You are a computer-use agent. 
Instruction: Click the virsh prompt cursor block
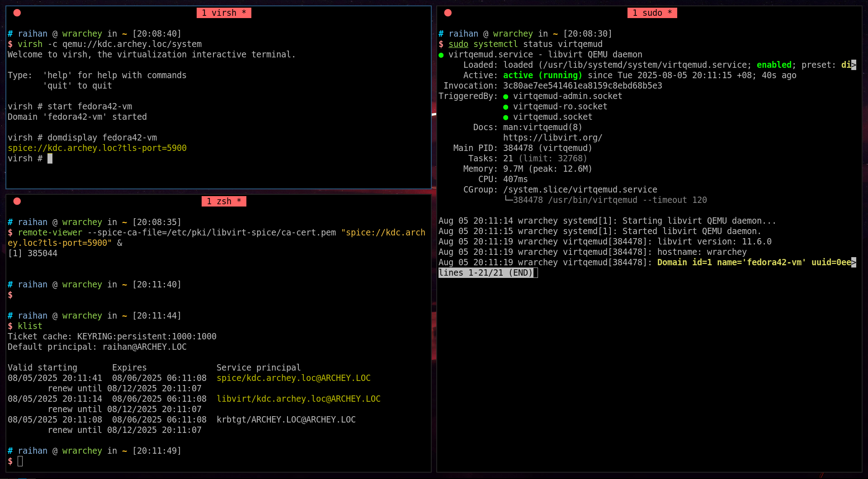(x=50, y=159)
